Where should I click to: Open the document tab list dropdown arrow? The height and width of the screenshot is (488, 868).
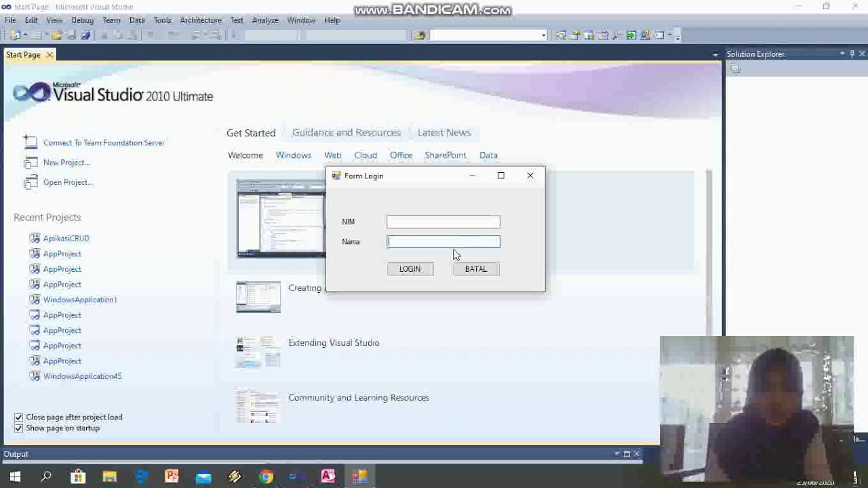(715, 54)
